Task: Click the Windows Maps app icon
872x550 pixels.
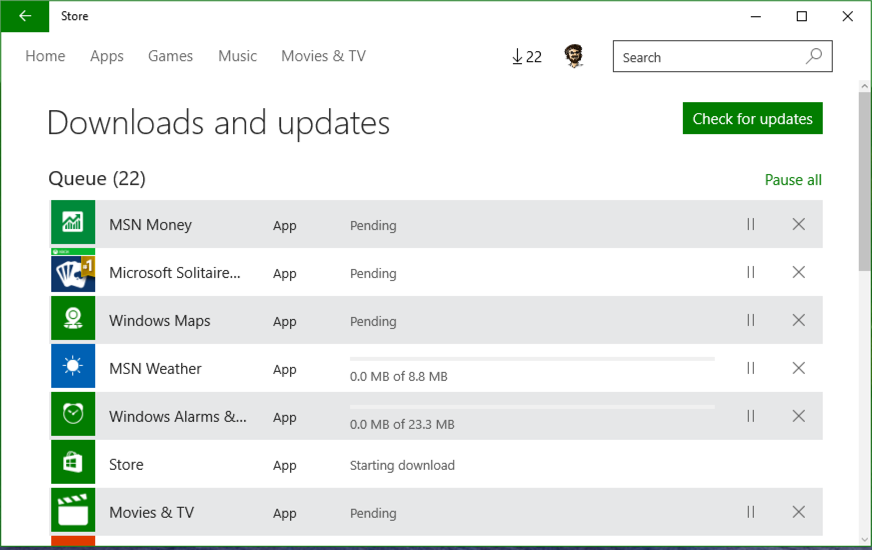Action: pyautogui.click(x=73, y=319)
